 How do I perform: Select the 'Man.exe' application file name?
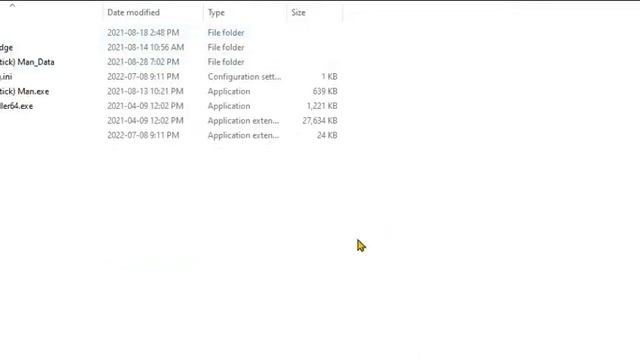24,91
